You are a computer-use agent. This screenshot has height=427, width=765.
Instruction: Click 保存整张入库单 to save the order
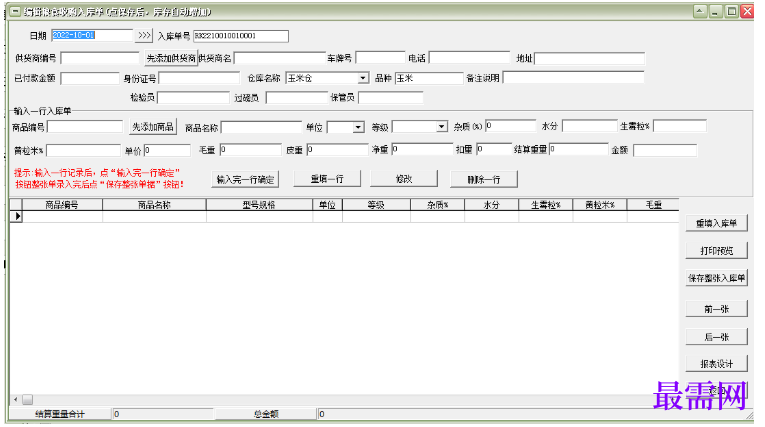717,278
